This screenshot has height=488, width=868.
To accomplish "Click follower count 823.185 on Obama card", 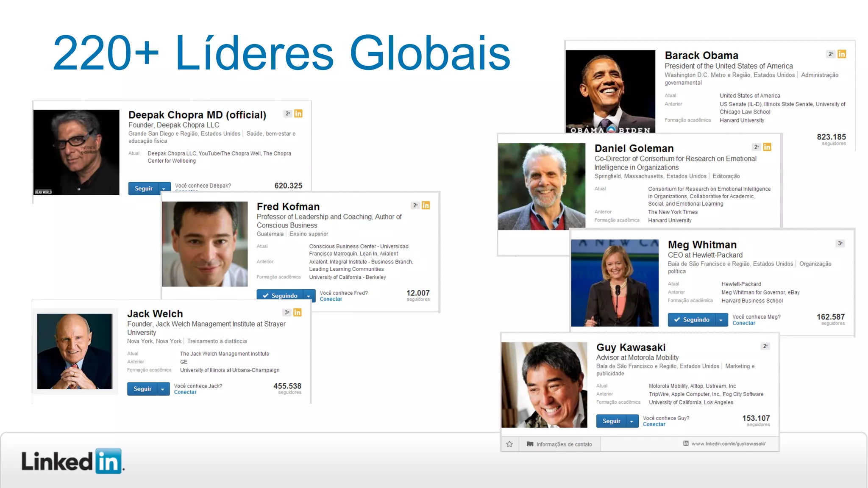I will point(831,137).
